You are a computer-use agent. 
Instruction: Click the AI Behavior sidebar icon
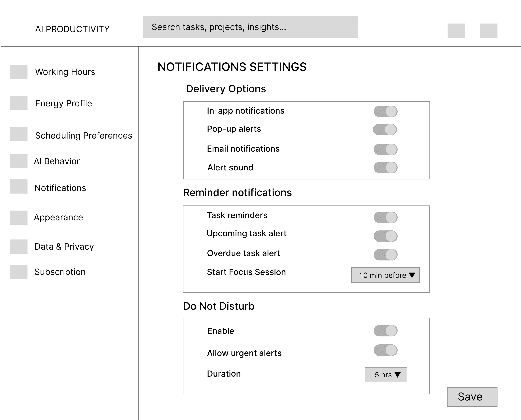point(19,161)
